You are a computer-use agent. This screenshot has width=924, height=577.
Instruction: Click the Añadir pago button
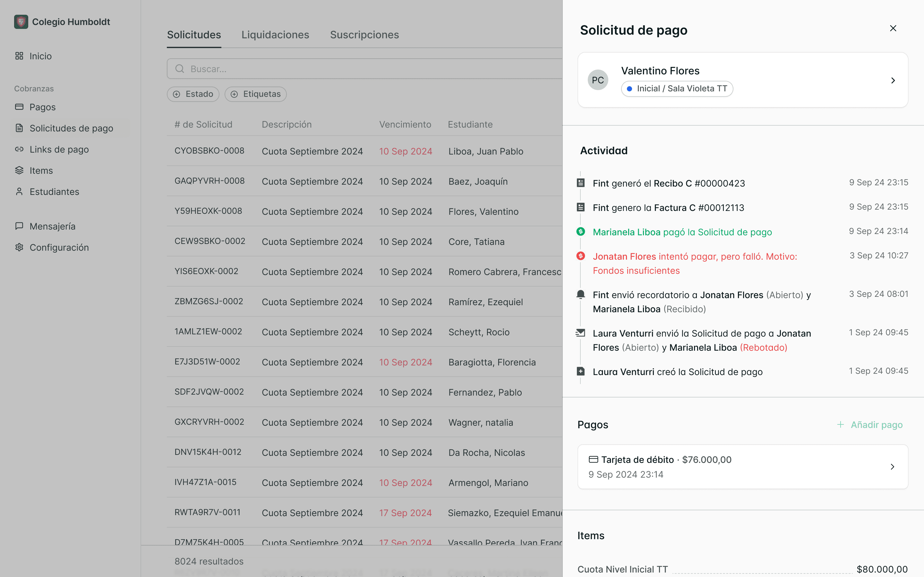click(x=869, y=425)
